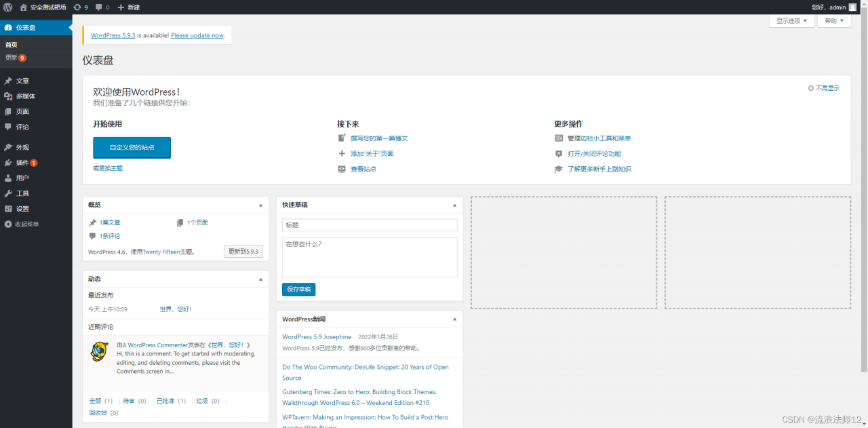868x428 pixels.
Task: Open the site home icon 安全测试靶场
Action: 43,7
